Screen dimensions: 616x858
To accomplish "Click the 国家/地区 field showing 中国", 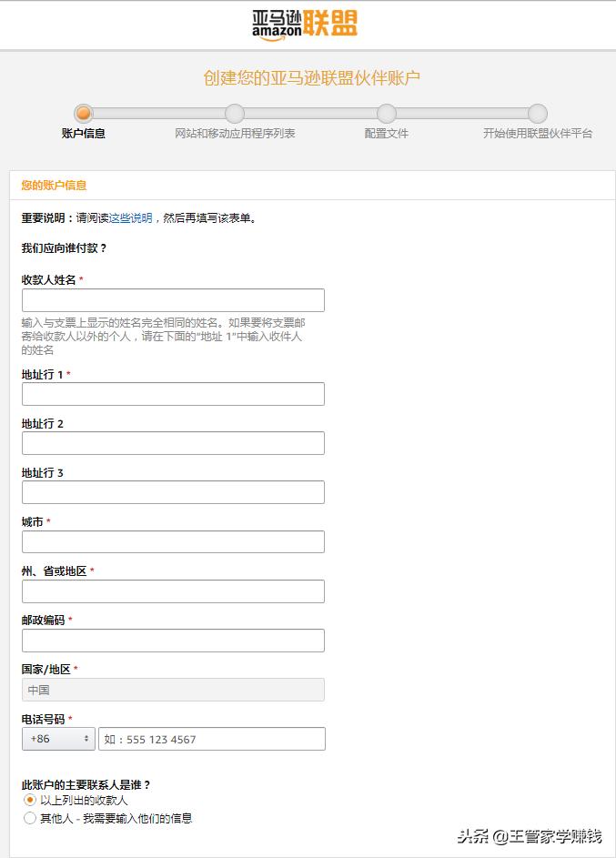I will pos(173,690).
